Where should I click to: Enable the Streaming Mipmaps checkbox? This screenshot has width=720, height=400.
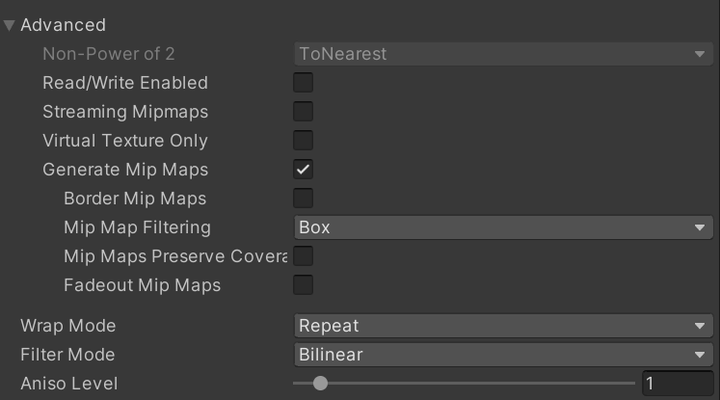(303, 112)
